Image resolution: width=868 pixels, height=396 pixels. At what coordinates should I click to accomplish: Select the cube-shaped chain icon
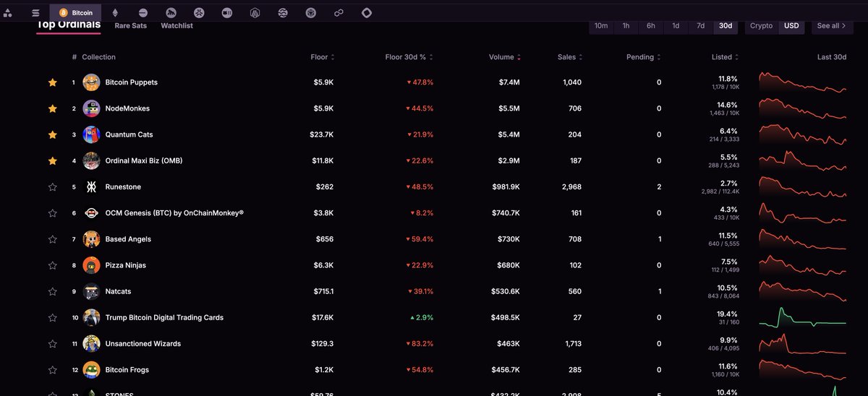click(310, 13)
